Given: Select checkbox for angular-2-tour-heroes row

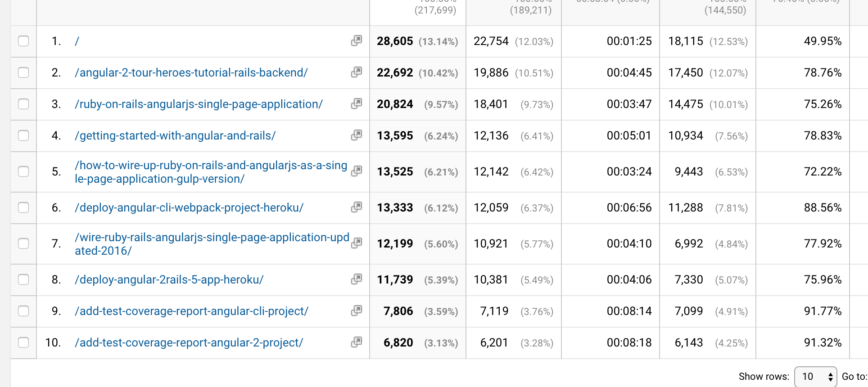Looking at the screenshot, I should click(23, 72).
